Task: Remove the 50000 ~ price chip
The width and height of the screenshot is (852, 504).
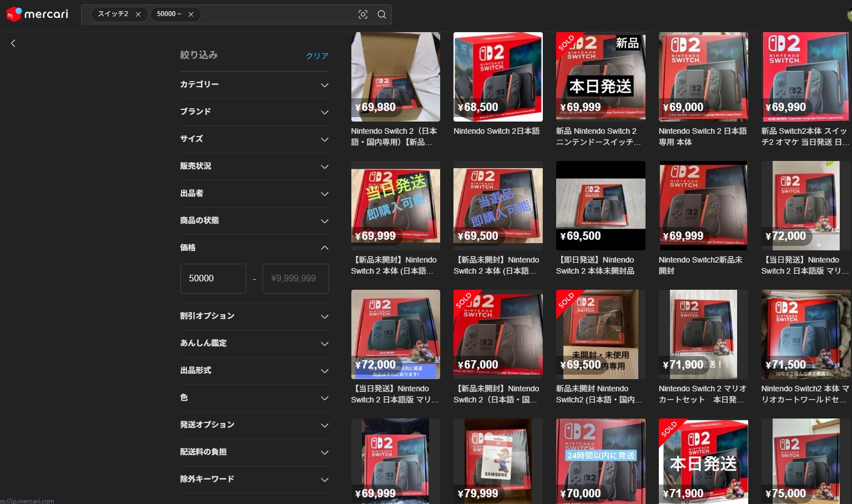Action: coord(191,14)
